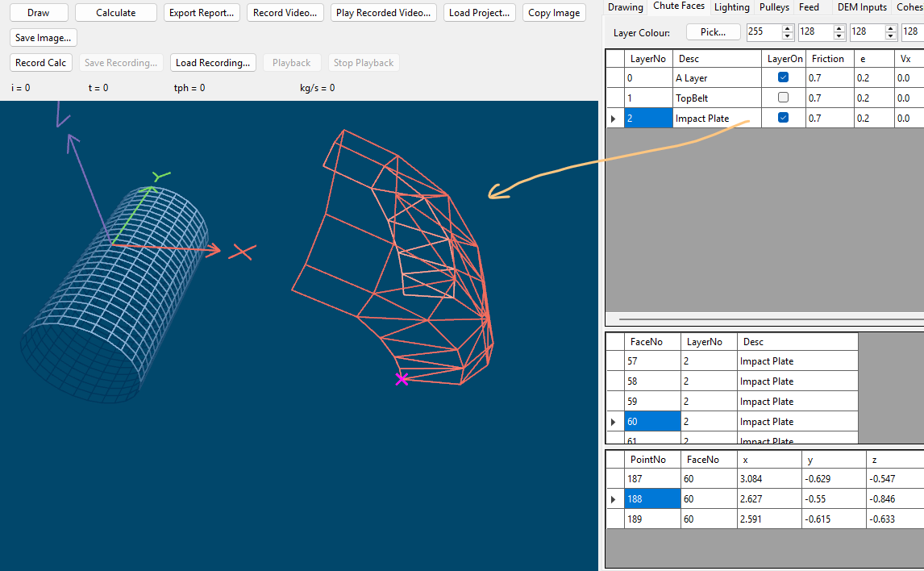Select point number 188 cell
The width and height of the screenshot is (924, 571).
(652, 498)
